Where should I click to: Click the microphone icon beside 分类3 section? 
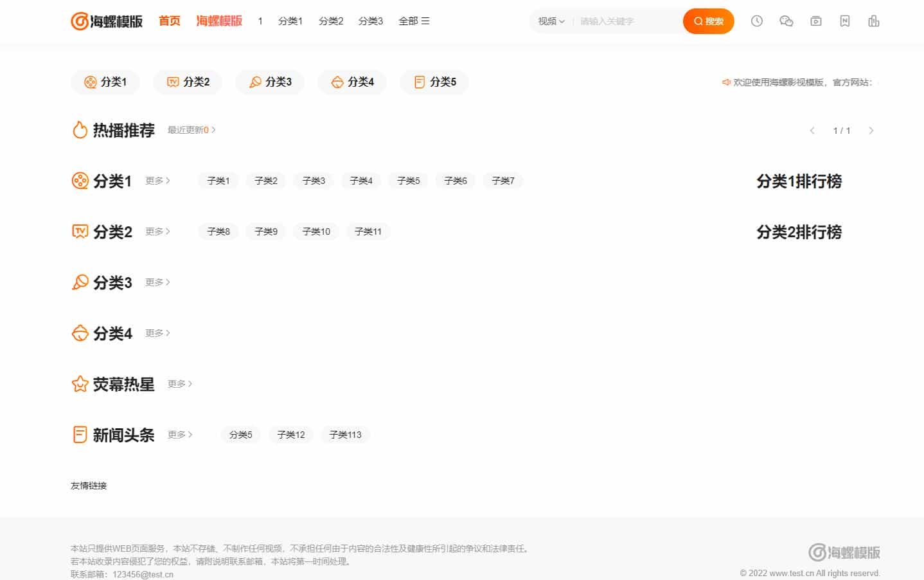point(80,282)
